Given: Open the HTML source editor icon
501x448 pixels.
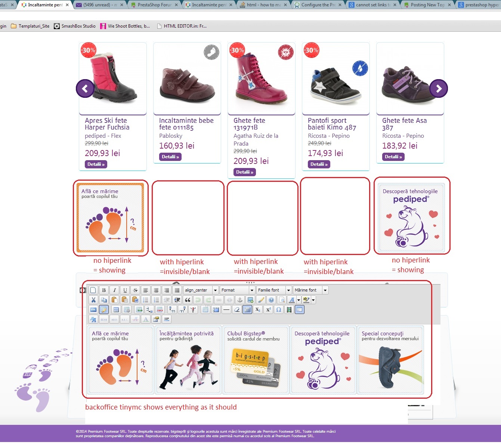Looking at the screenshot, I should pyautogui.click(x=93, y=309).
